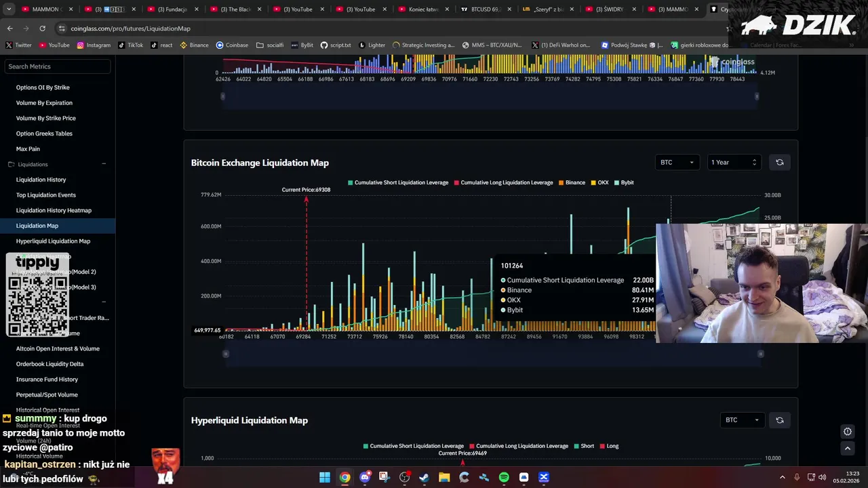The height and width of the screenshot is (488, 868).
Task: Toggle the Hyperliquid Short series legend
Action: [x=584, y=446]
